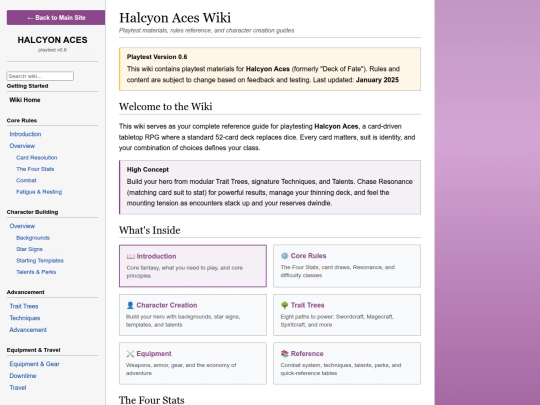Viewport: 540px width, 405px height.
Task: Click the Playtest Version 0.6 notice title
Action: 157,57
